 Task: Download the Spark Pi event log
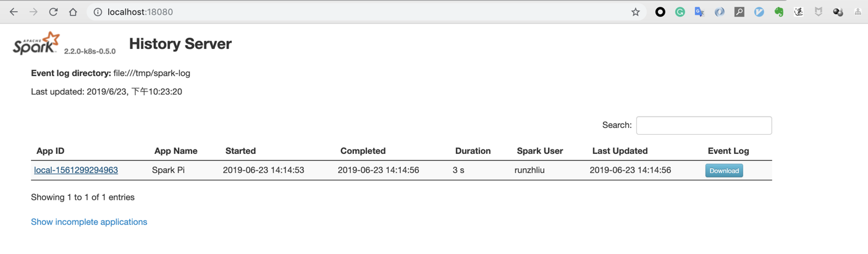724,171
